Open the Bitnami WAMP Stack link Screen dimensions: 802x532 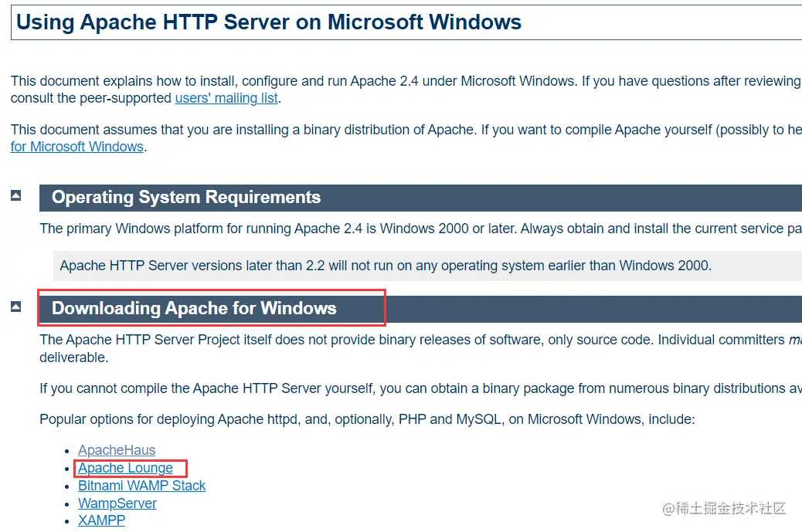click(141, 486)
